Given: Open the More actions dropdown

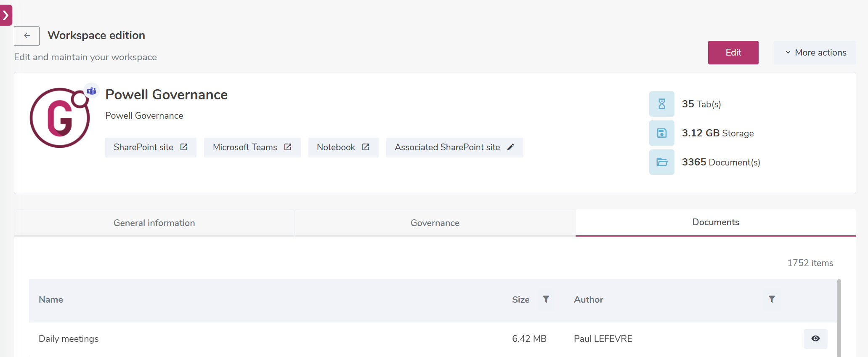Looking at the screenshot, I should point(815,53).
